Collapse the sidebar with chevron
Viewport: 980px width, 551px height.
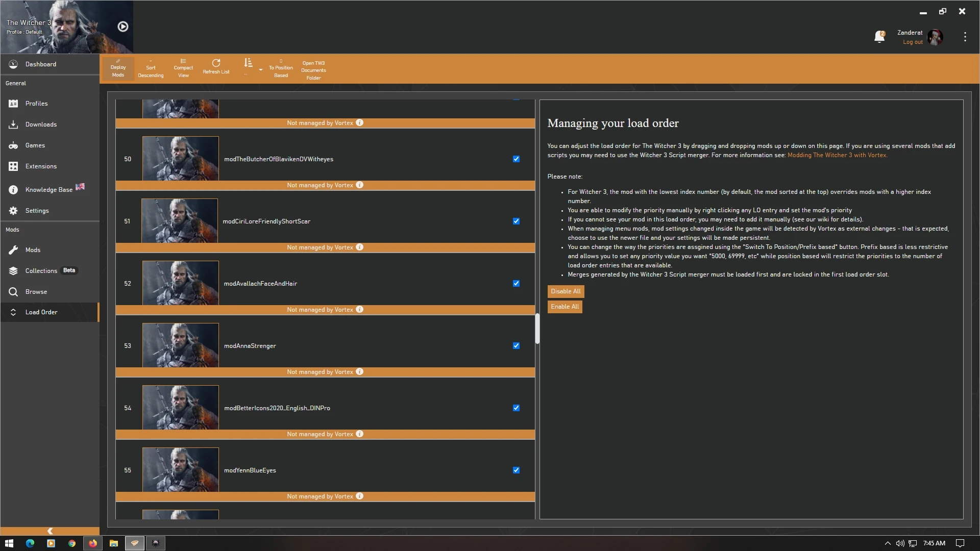pyautogui.click(x=50, y=531)
